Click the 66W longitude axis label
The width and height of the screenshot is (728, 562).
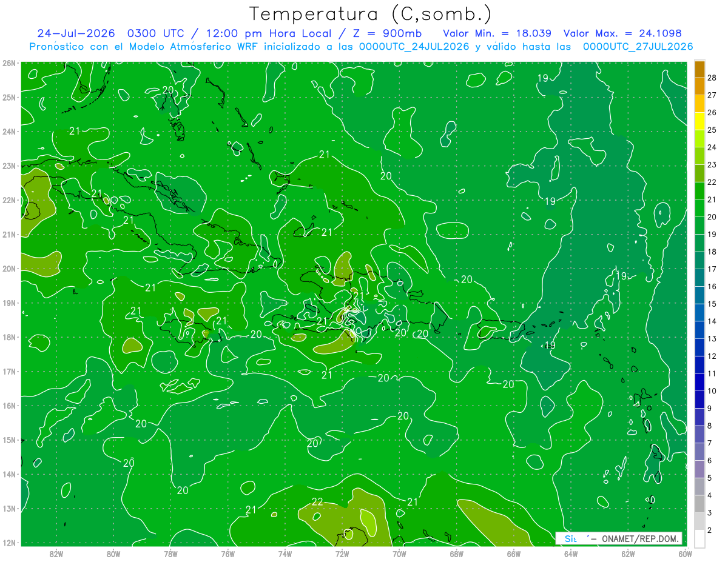coord(513,553)
